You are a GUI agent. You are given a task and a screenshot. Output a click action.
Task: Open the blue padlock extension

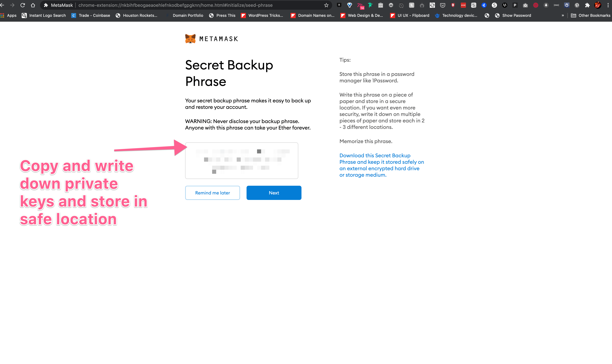click(x=567, y=5)
